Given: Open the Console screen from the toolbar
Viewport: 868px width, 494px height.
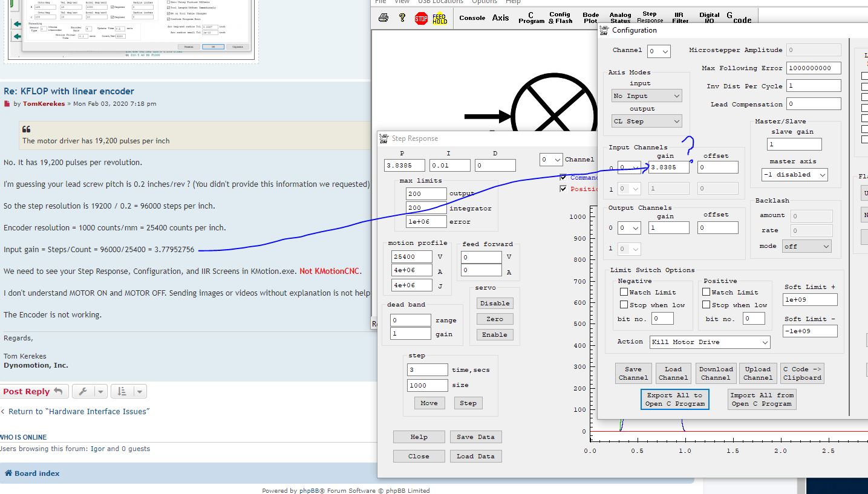Looking at the screenshot, I should (x=472, y=18).
